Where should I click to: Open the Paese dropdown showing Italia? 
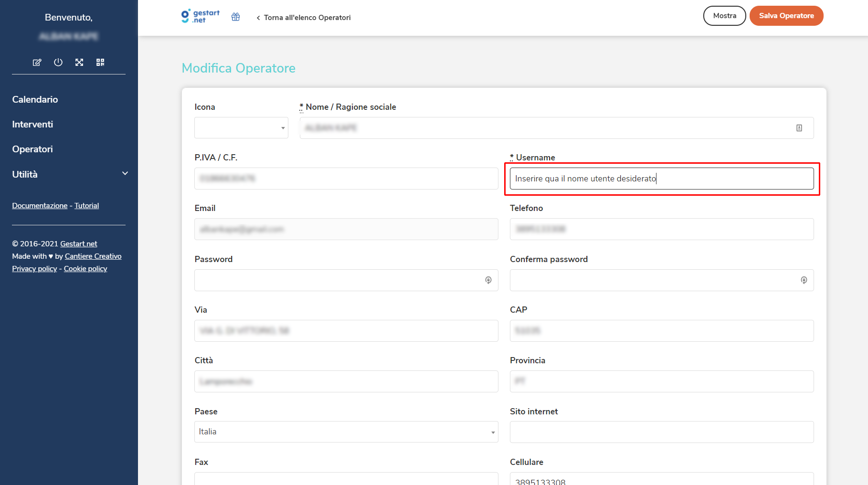click(x=346, y=432)
